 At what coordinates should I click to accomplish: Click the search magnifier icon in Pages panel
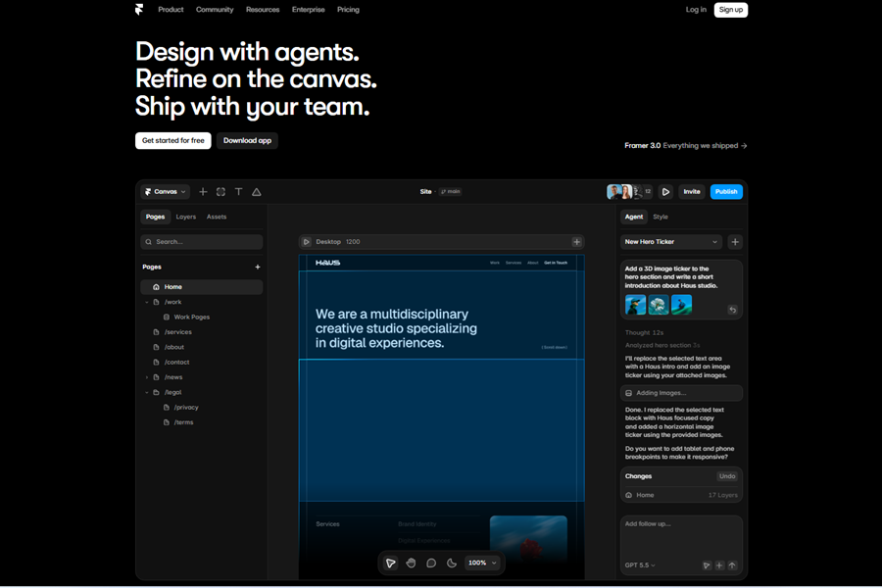click(x=149, y=242)
